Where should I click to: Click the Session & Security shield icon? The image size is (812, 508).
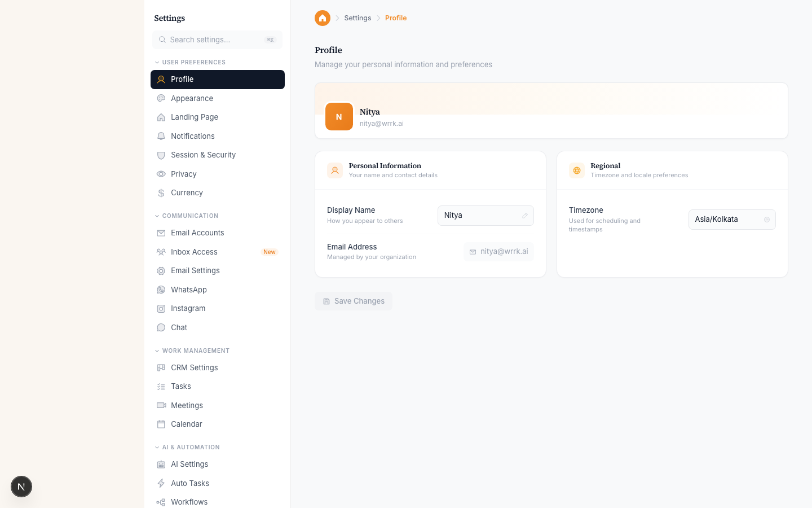pos(161,155)
